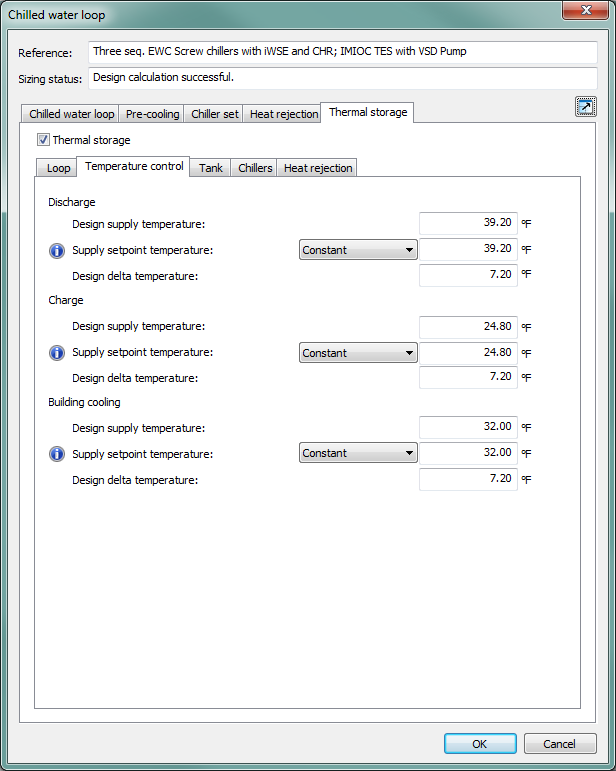Select the Chiller set tab

coord(215,114)
